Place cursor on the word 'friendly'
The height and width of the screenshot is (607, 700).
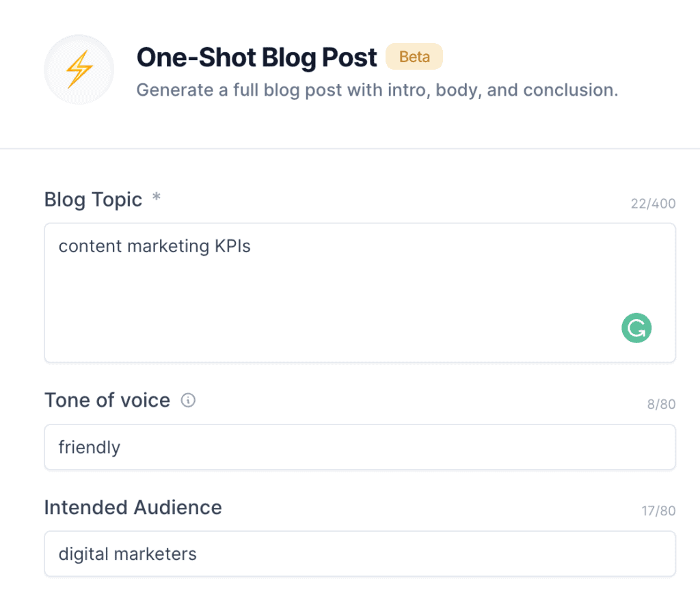click(x=89, y=448)
